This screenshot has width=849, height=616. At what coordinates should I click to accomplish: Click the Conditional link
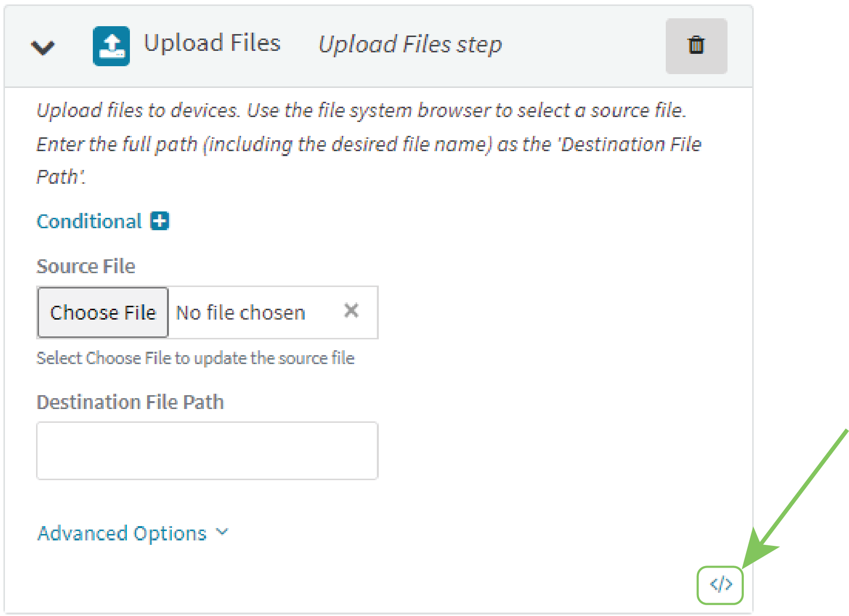(89, 221)
